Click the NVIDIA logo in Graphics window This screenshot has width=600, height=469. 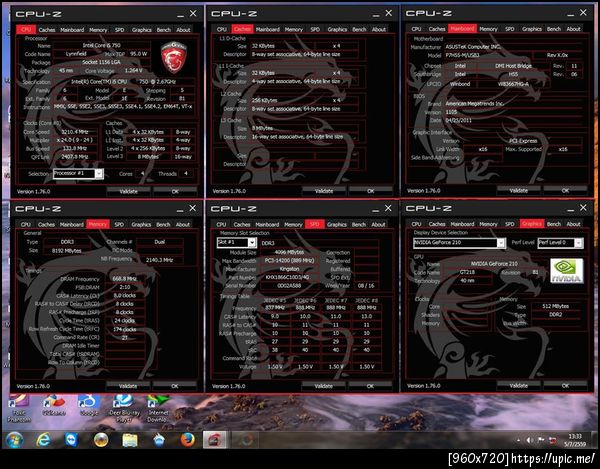(566, 270)
